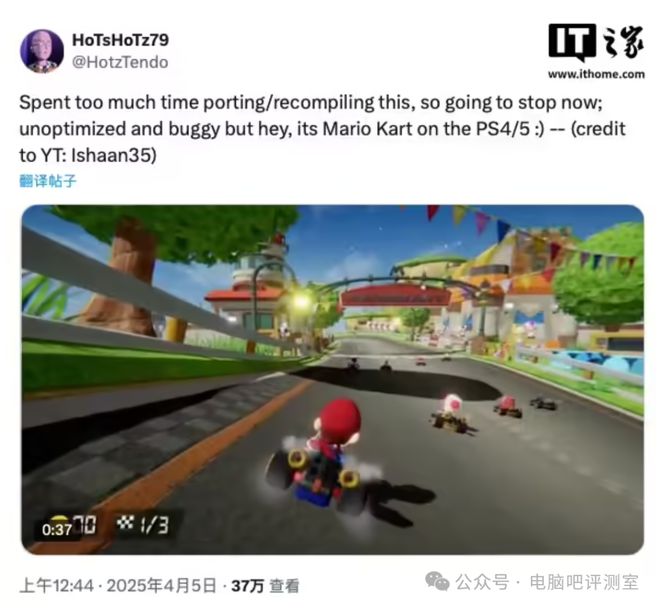Click the 0:37 video duration badge

(57, 529)
